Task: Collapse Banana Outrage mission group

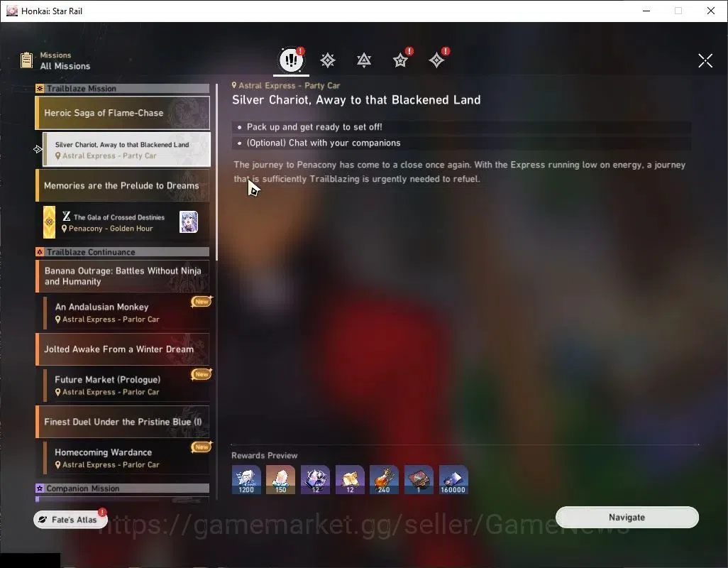Action: [x=123, y=276]
